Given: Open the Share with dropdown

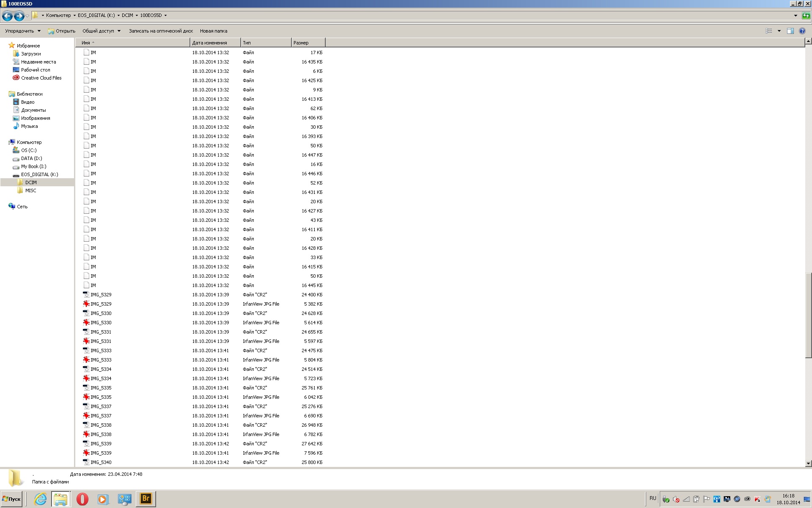Looking at the screenshot, I should (x=101, y=31).
